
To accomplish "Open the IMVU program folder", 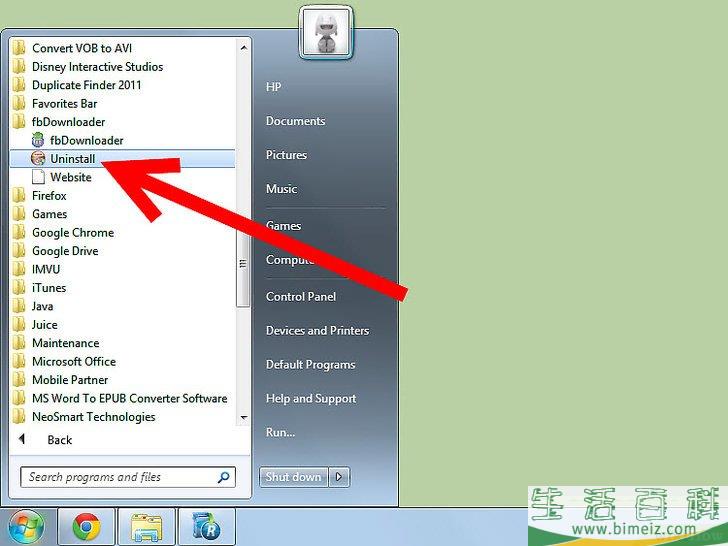I will point(46,269).
